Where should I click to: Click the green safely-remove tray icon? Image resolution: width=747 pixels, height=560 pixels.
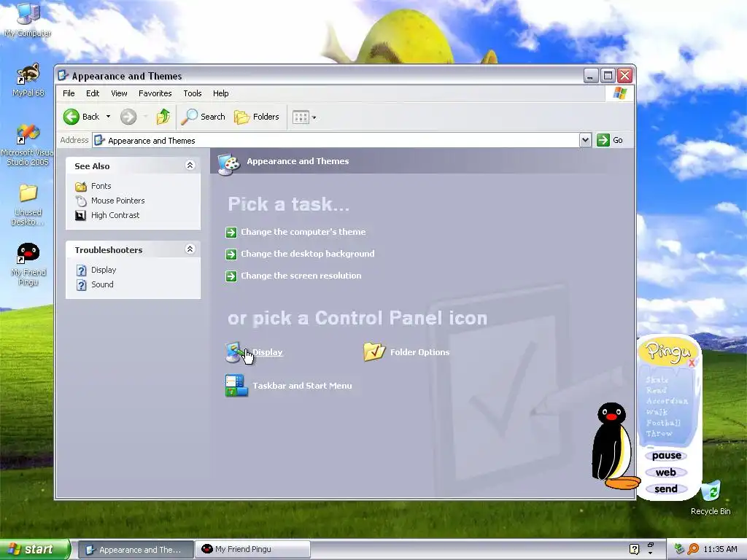(x=680, y=549)
